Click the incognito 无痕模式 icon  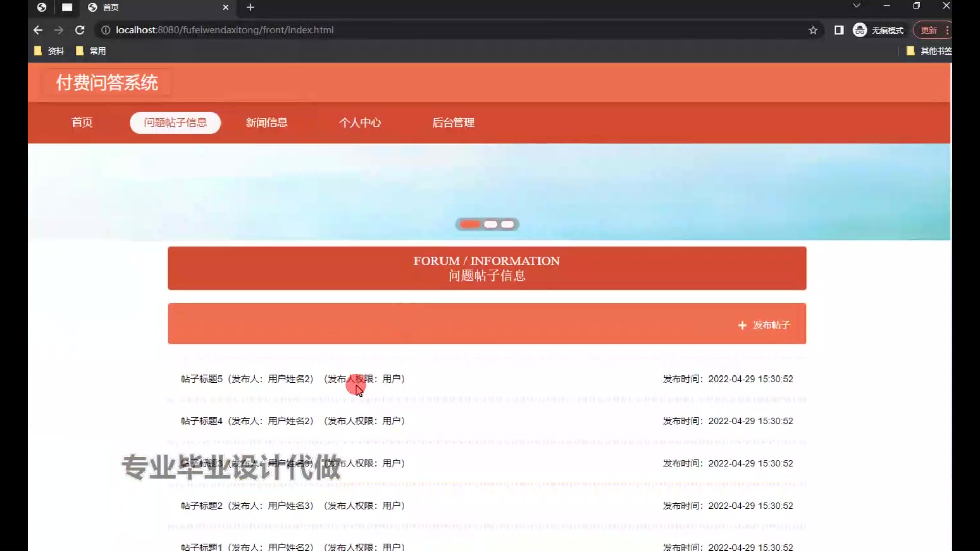coord(860,30)
